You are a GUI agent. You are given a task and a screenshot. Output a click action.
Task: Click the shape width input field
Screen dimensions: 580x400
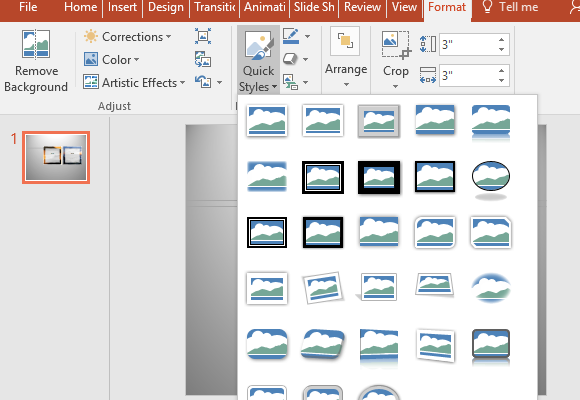point(468,75)
